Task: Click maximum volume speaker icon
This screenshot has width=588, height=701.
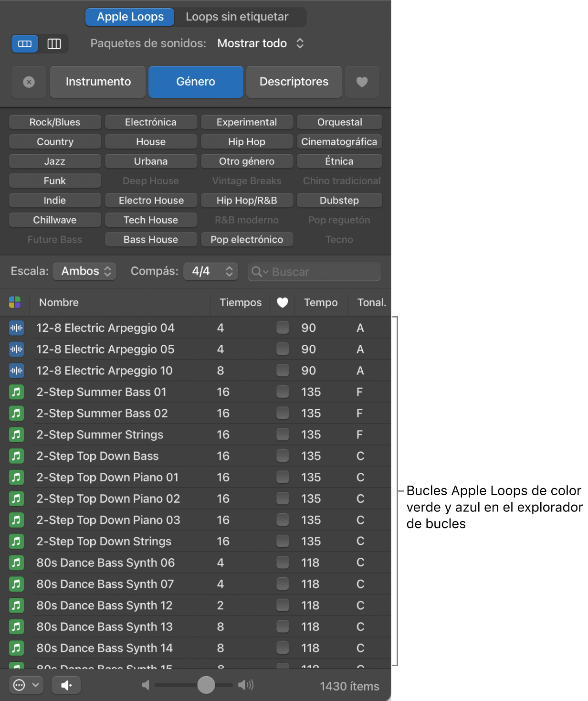Action: pyautogui.click(x=246, y=685)
